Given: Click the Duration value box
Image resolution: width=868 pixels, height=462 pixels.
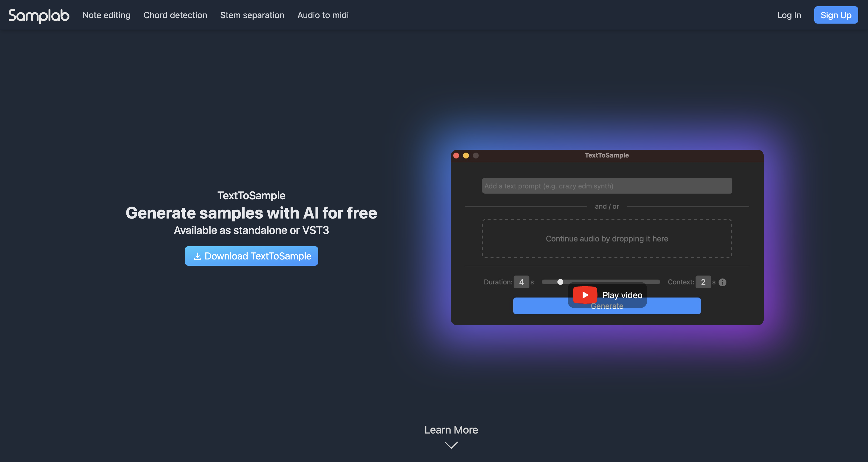Looking at the screenshot, I should [x=521, y=282].
